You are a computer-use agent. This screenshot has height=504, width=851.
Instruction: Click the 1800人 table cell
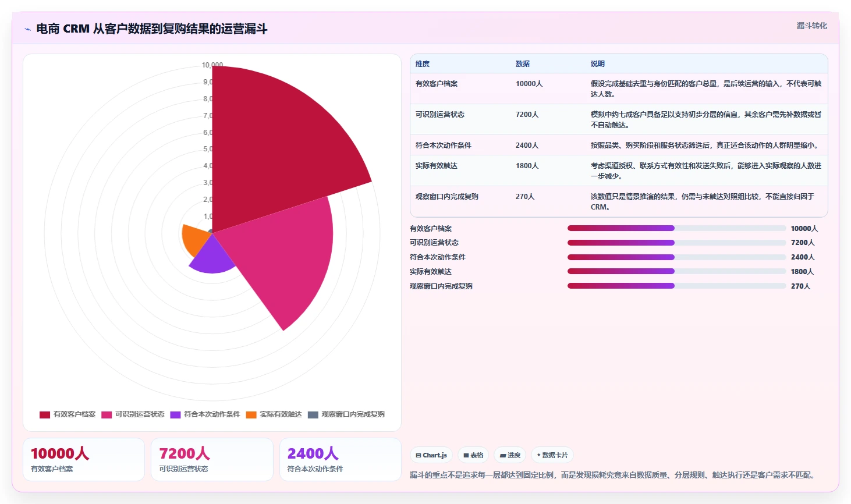click(527, 166)
